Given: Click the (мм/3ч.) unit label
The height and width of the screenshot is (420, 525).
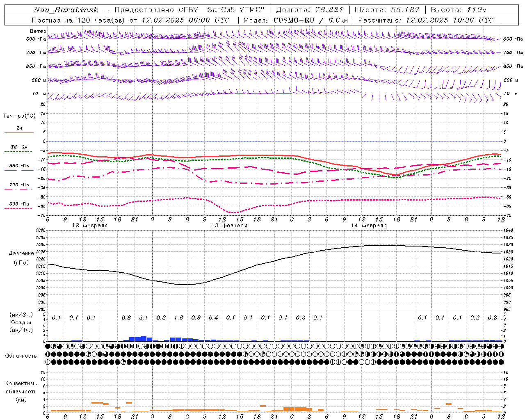Looking at the screenshot, I should pos(21,315).
